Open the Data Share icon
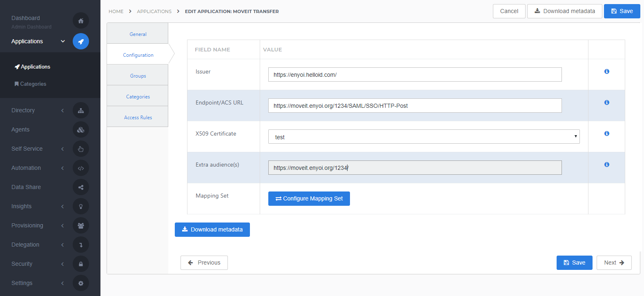Image resolution: width=644 pixels, height=296 pixels. pyautogui.click(x=81, y=187)
